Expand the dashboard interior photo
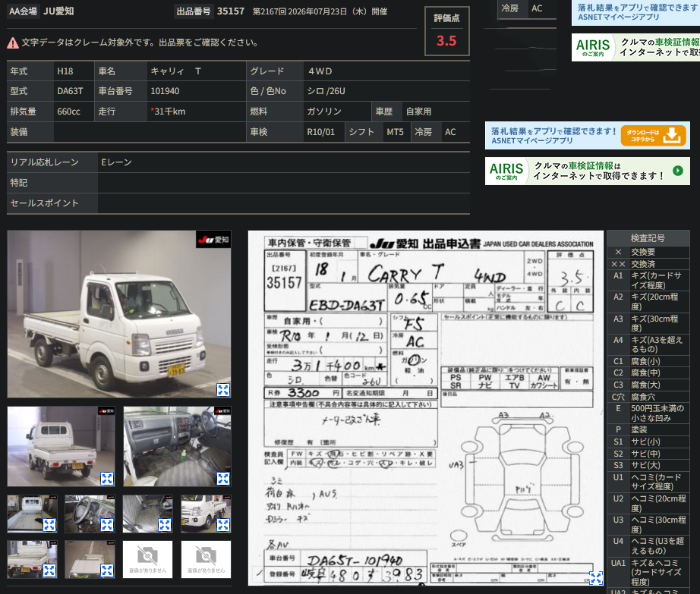Image resolution: width=700 pixels, height=594 pixels. (x=223, y=479)
